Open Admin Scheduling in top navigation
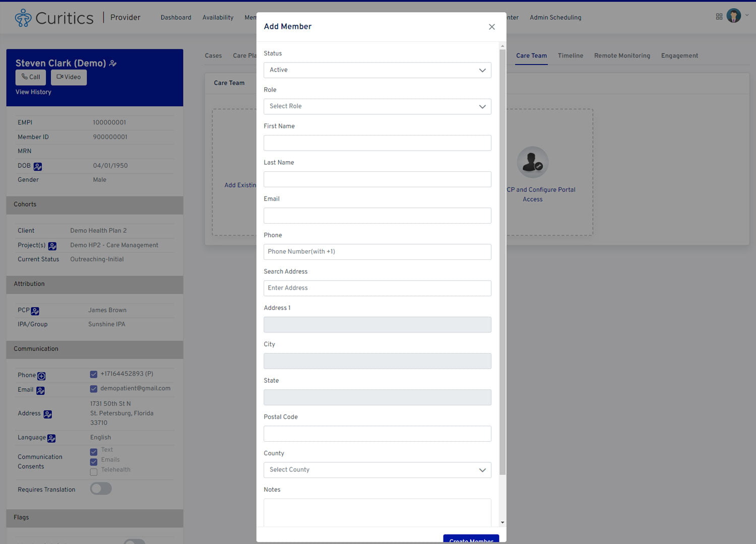The image size is (756, 544). [555, 18]
